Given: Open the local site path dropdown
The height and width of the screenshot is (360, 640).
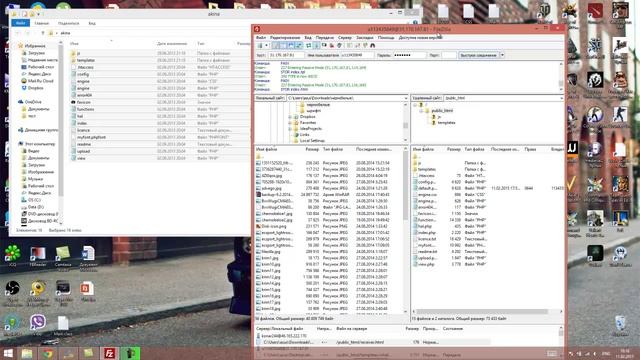Looking at the screenshot, I should pos(405,98).
